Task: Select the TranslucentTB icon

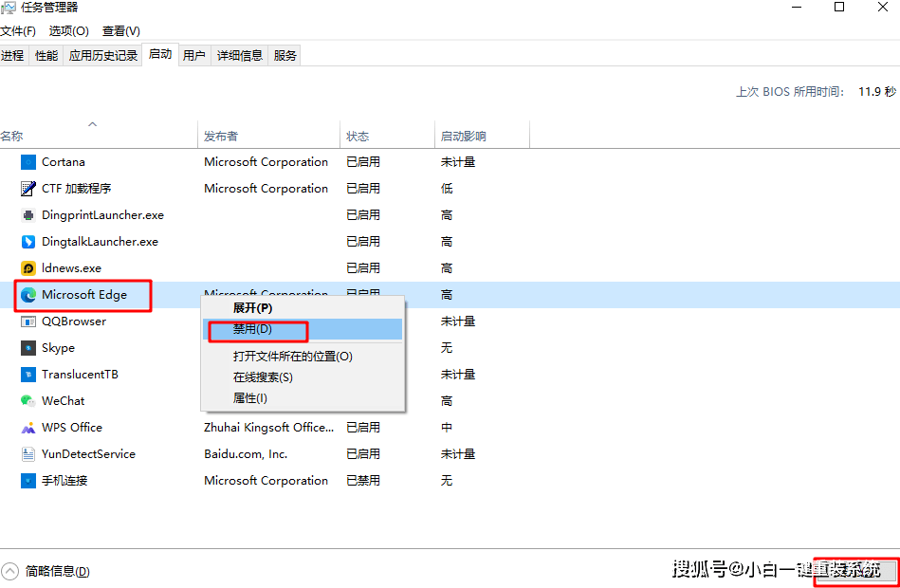Action: click(x=28, y=375)
